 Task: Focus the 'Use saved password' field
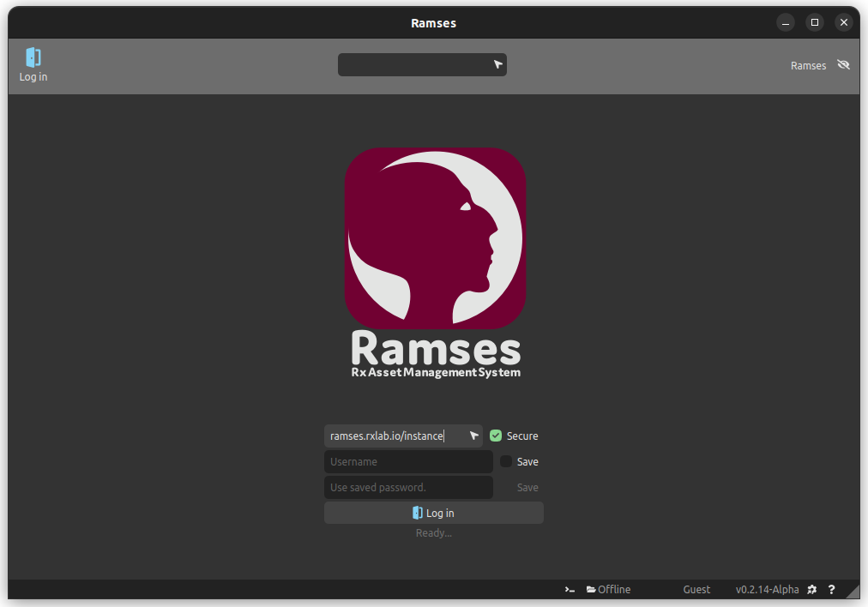click(408, 488)
